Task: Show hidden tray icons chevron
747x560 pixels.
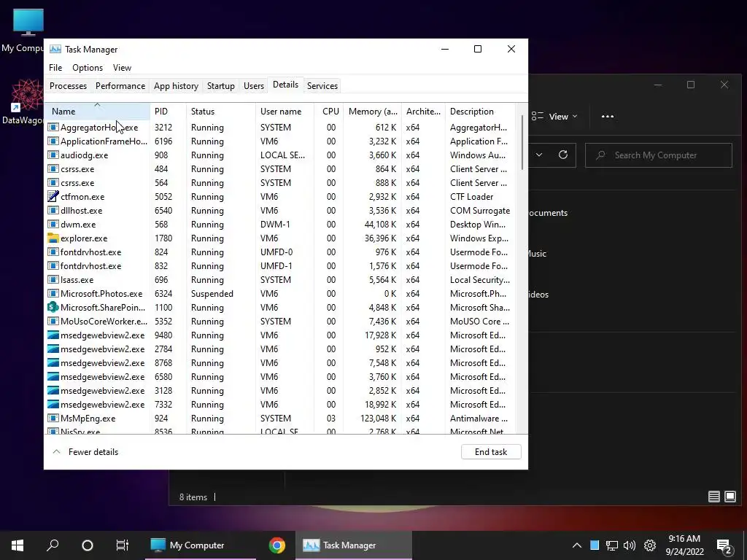Action: [x=576, y=545]
